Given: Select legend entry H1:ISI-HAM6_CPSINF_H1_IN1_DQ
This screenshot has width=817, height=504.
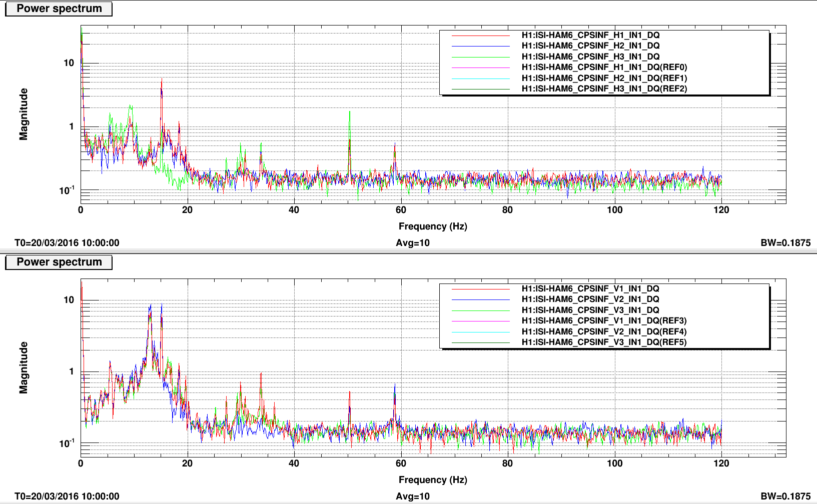Looking at the screenshot, I should [590, 35].
